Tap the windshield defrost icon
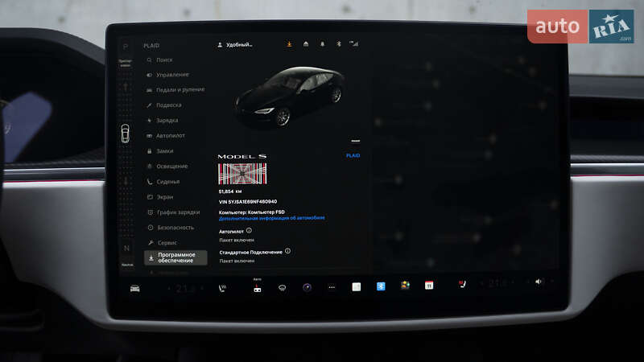The image size is (644, 362). click(x=282, y=288)
